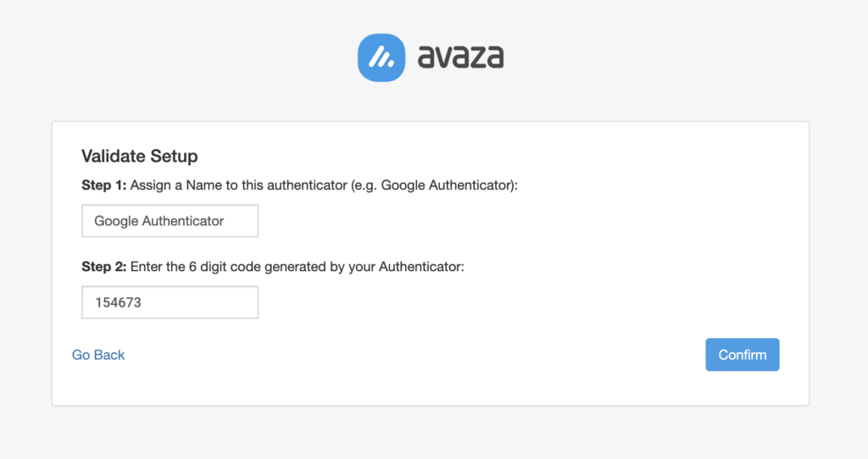
Task: Click the 'Assign a Name to this authenticator' text
Action: tap(238, 185)
